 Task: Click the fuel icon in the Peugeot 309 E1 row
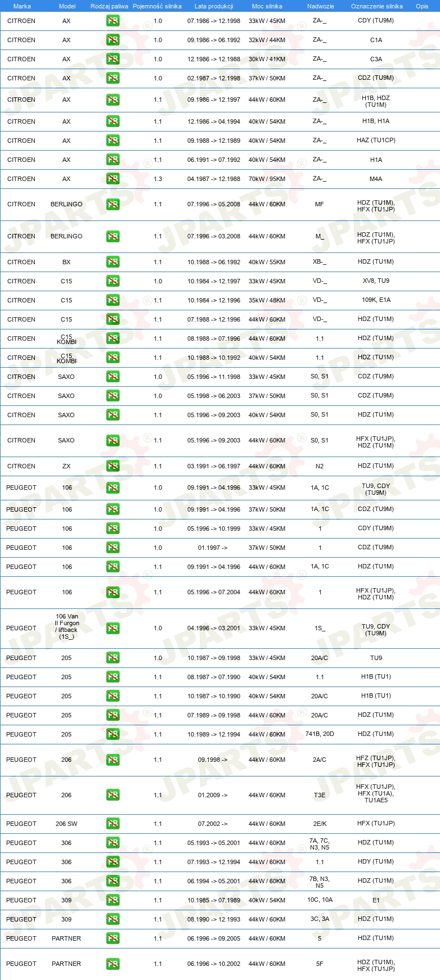[x=113, y=900]
